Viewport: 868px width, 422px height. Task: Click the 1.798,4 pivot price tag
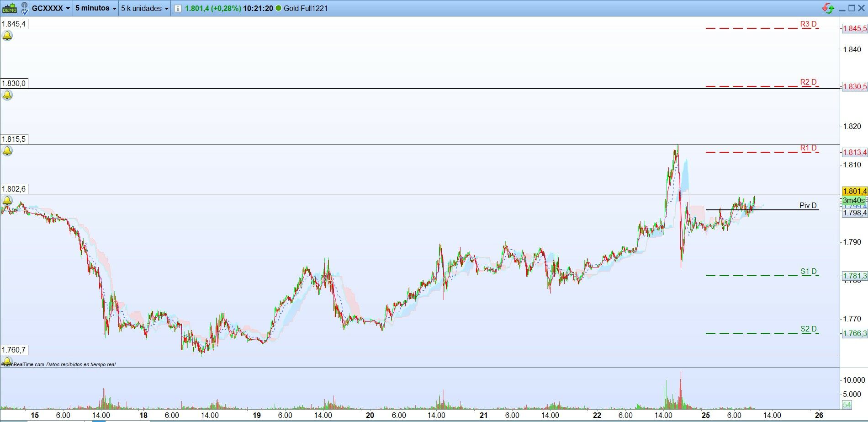click(x=855, y=213)
